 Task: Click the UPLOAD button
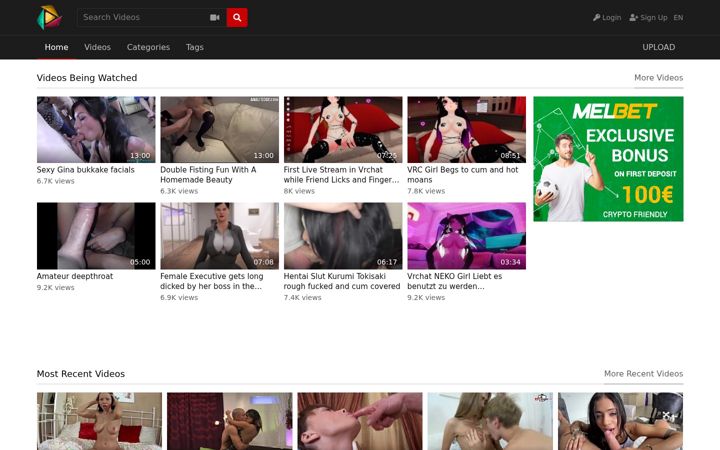pos(658,47)
